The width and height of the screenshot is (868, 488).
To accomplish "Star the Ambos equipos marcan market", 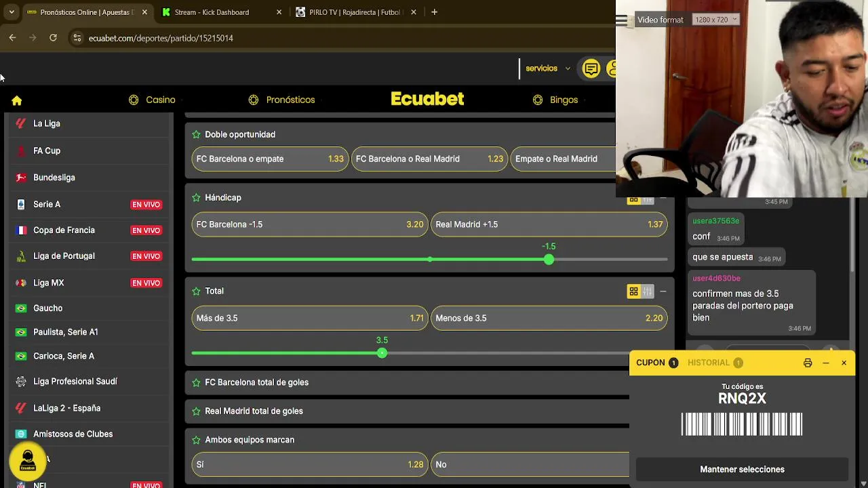I will (196, 440).
